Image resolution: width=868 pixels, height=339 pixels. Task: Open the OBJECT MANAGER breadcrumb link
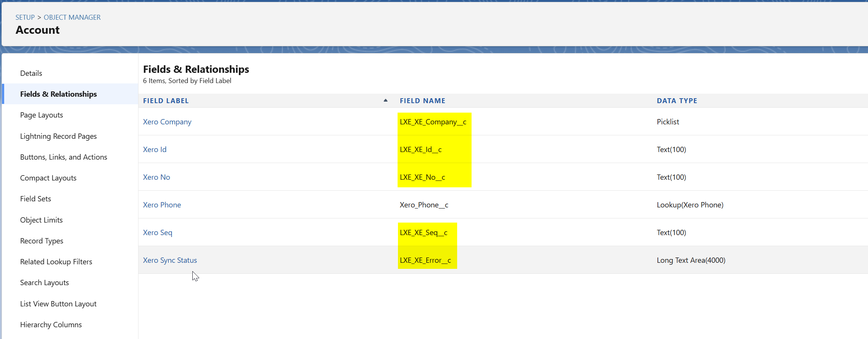[x=72, y=17]
